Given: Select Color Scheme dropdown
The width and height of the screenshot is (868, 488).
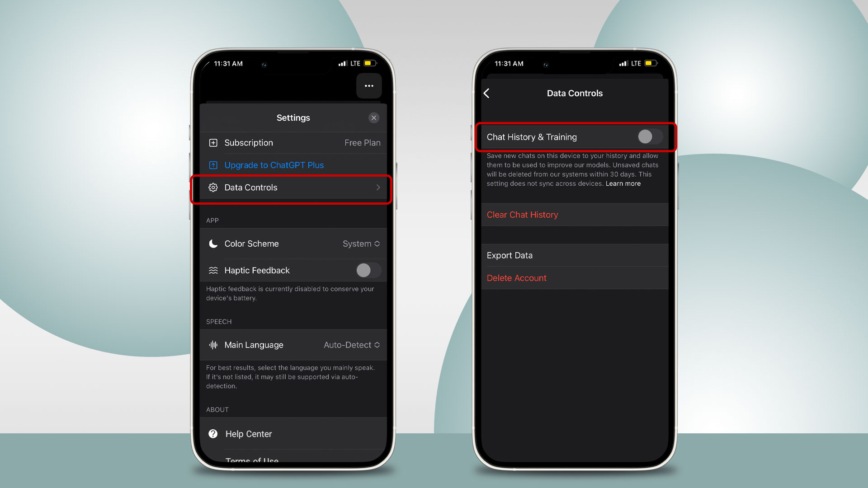Looking at the screenshot, I should pos(362,244).
